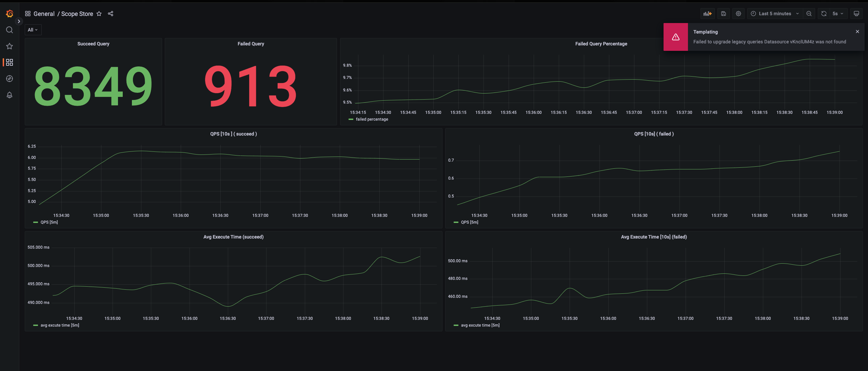Open the Last 5 minutes time picker
Image resolution: width=868 pixels, height=371 pixels.
click(x=775, y=14)
